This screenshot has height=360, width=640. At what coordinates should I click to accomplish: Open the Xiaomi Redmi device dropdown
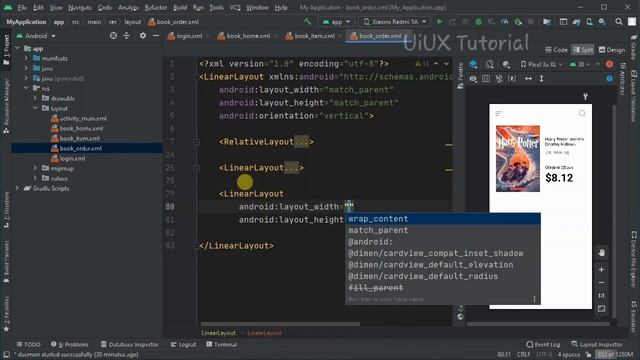point(395,22)
